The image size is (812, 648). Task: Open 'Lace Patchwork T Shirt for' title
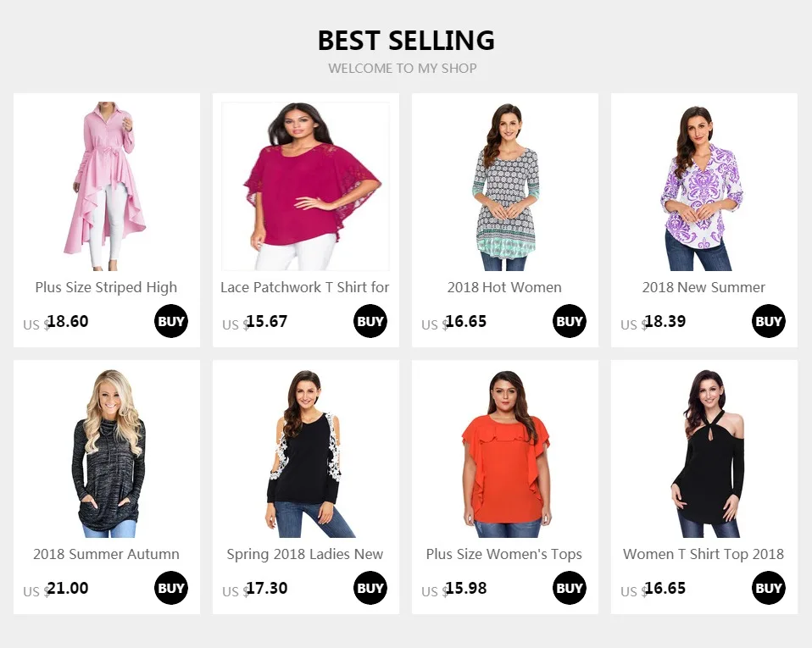[x=305, y=287]
